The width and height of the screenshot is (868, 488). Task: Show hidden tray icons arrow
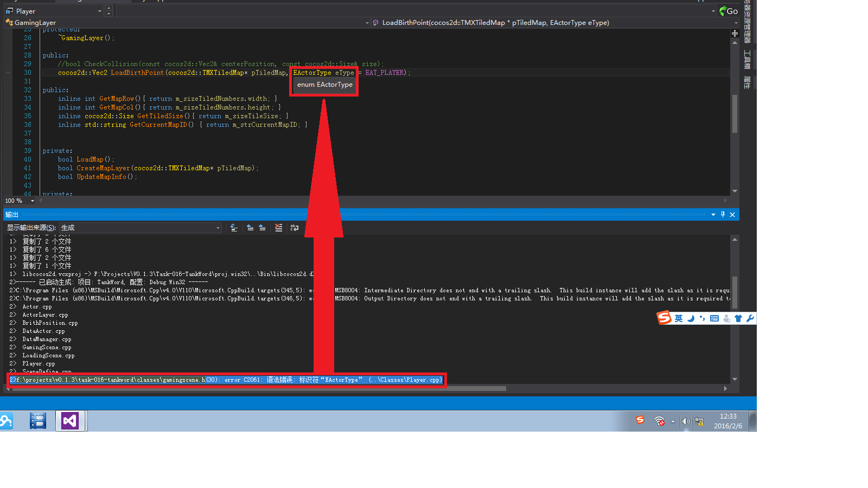pyautogui.click(x=673, y=421)
